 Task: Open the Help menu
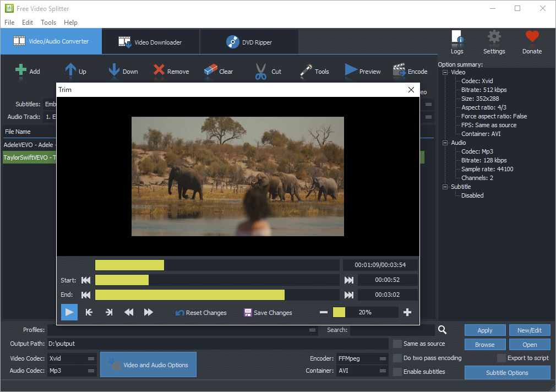click(70, 23)
